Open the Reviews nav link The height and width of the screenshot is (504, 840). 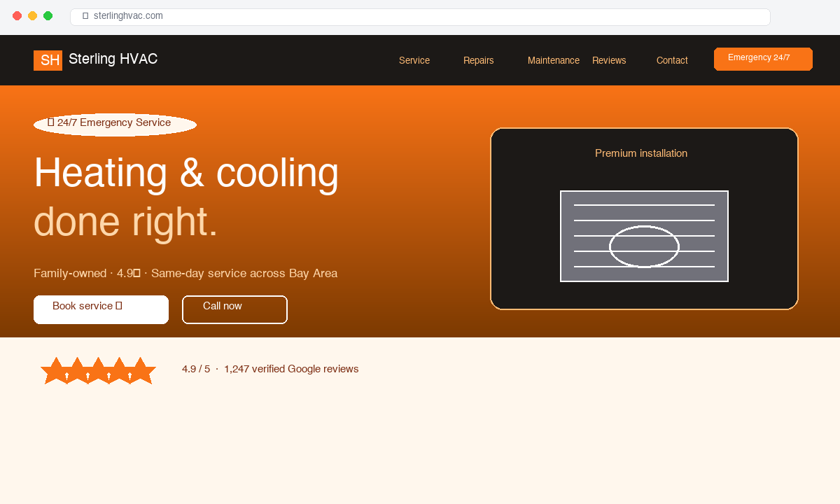tap(609, 61)
